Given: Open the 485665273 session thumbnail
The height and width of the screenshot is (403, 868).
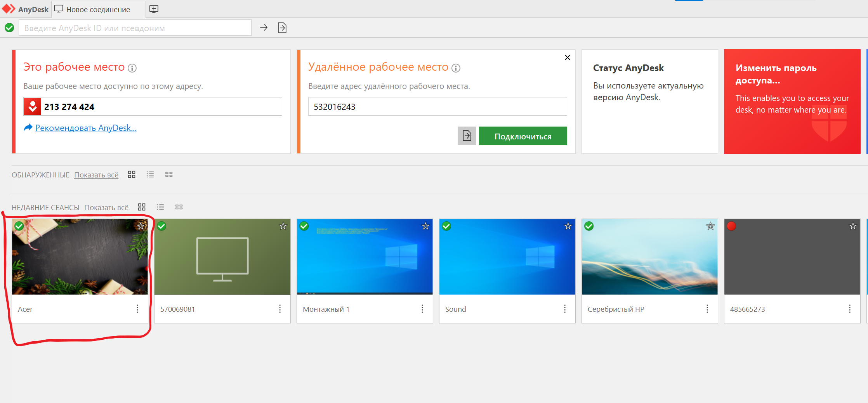Looking at the screenshot, I should click(792, 257).
